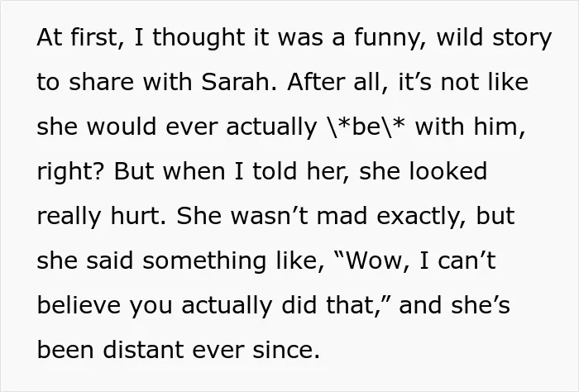Click the word "believe" starting seventh line
Screen dimensions: 579x392
click(79, 305)
